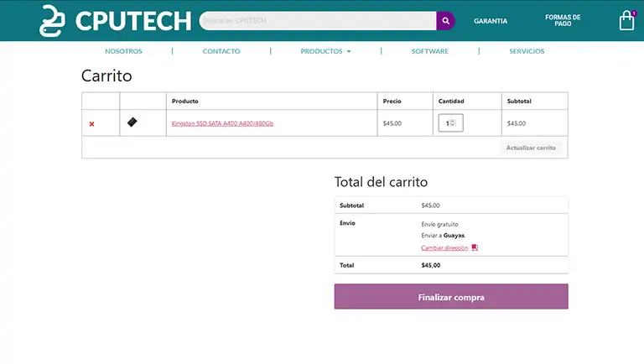The width and height of the screenshot is (644, 364).
Task: Open the Kingston SSD SATA A400 link
Action: click(x=222, y=123)
